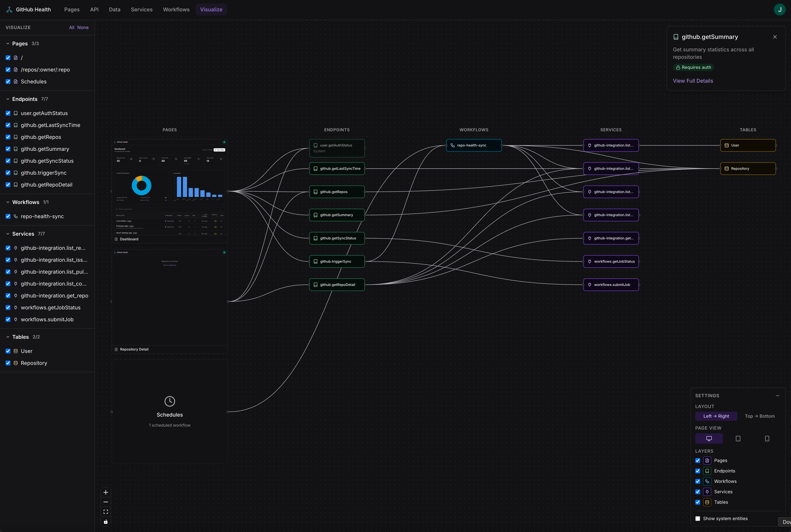Click the document icon in github.getSummary panel title
Screen dimensions: 791x532
(676, 37)
